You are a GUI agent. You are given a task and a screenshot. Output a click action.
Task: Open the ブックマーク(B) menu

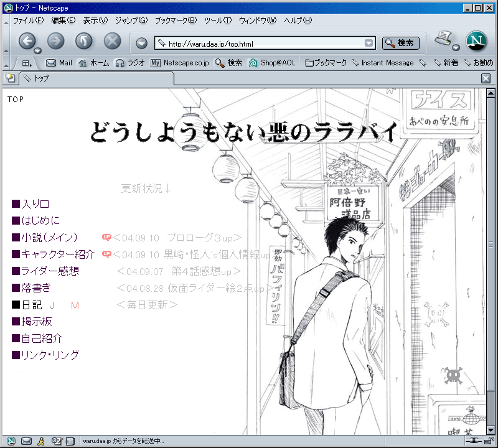point(176,21)
